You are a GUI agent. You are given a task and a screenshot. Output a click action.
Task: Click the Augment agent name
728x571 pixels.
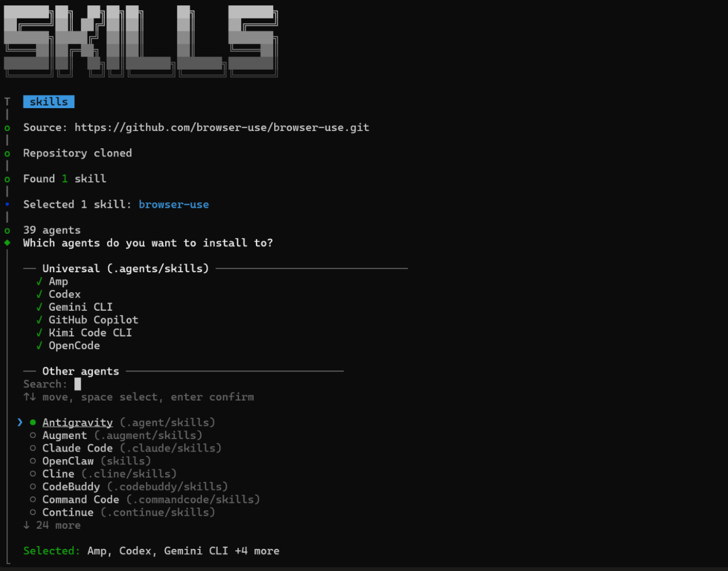point(64,435)
